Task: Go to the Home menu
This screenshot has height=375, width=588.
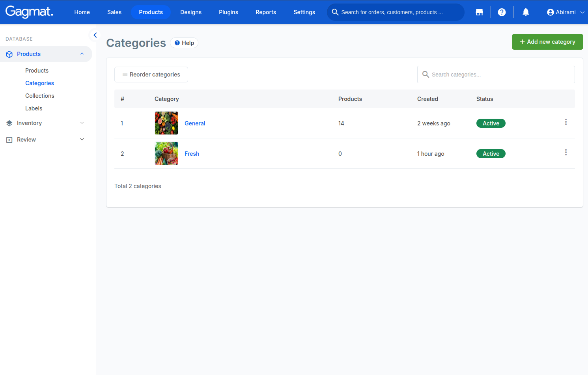Action: 82,12
